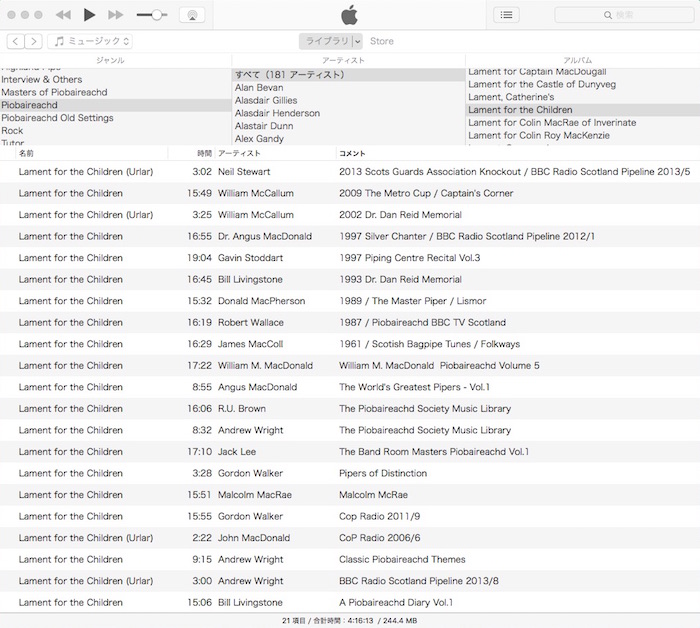Switch to the Store tab
Viewport: 700px width, 628px height.
[x=381, y=41]
